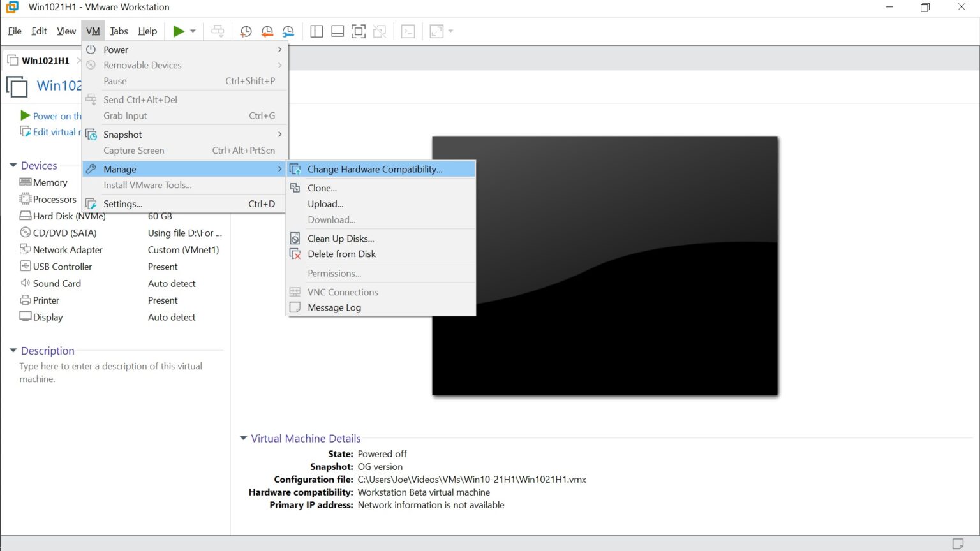Image resolution: width=980 pixels, height=551 pixels.
Task: Select the Network Adapter device
Action: click(67, 249)
